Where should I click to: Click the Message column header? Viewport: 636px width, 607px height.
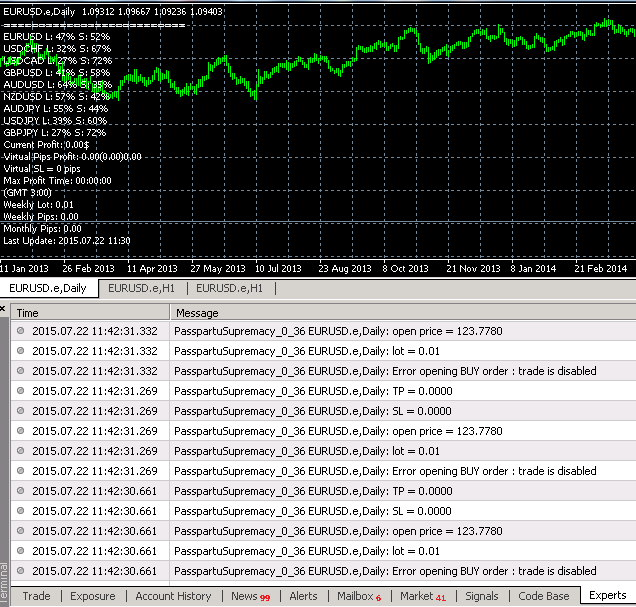coord(403,313)
